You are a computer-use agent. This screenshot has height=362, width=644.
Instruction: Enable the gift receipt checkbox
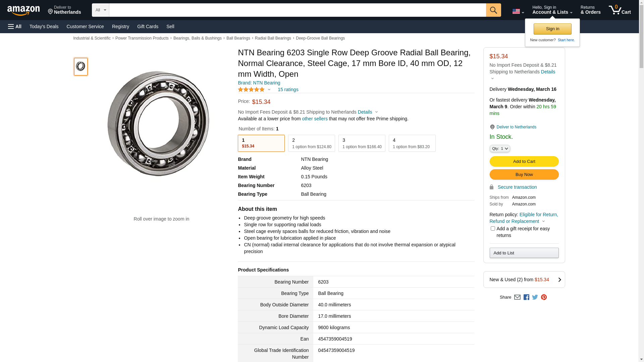click(493, 229)
